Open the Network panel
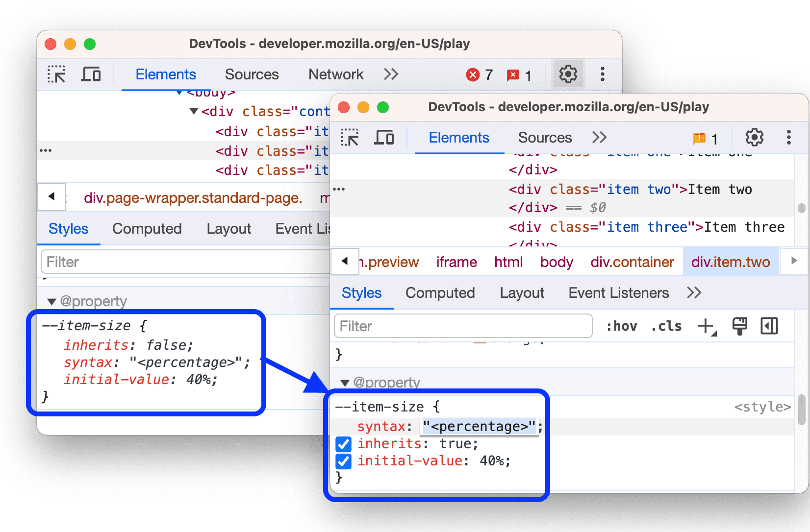The image size is (810, 532). [335, 74]
